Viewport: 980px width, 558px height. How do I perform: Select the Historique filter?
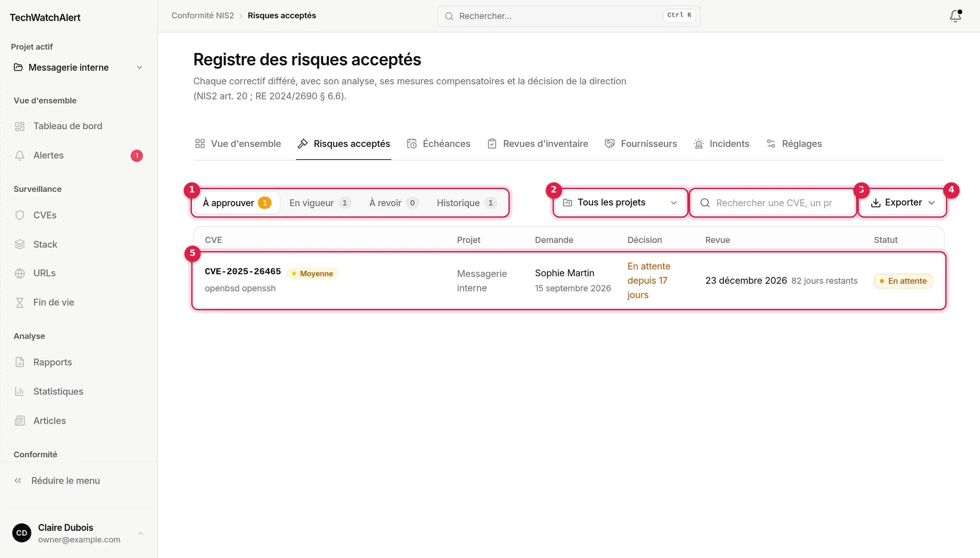point(467,203)
